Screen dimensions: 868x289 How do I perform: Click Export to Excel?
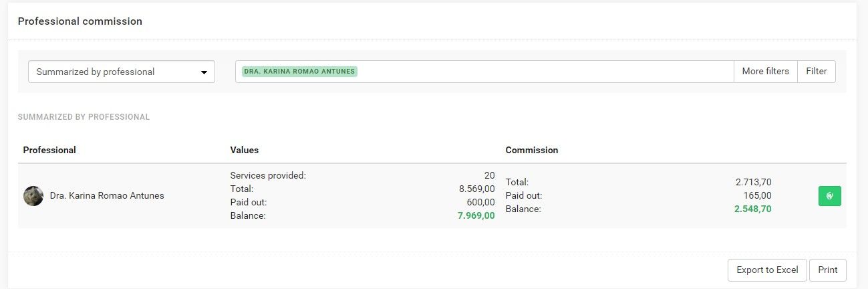pyautogui.click(x=767, y=270)
